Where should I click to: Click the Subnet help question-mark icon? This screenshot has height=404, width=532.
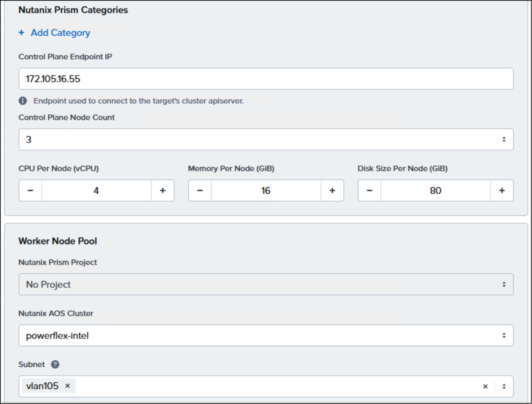pos(55,364)
